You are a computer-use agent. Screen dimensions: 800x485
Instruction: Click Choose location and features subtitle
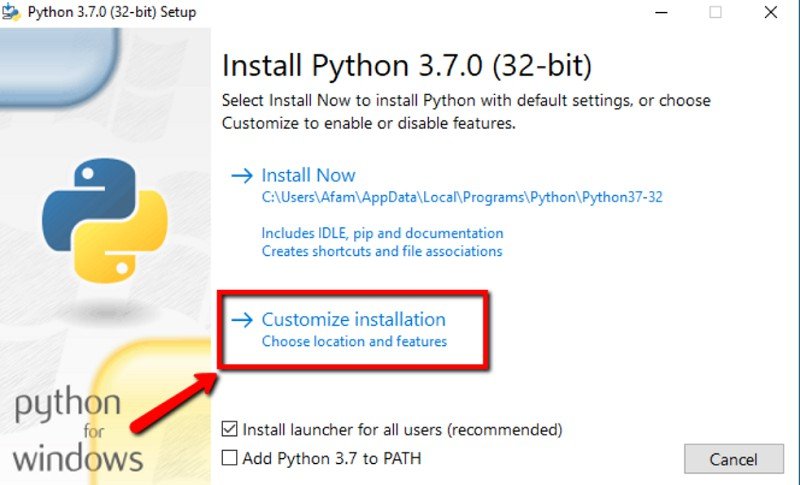[354, 341]
